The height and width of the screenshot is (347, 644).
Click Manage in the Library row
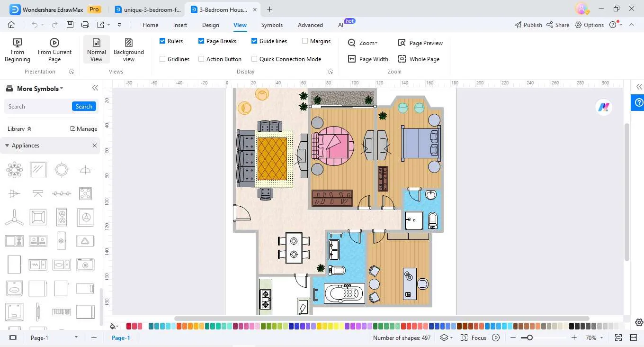(x=83, y=129)
